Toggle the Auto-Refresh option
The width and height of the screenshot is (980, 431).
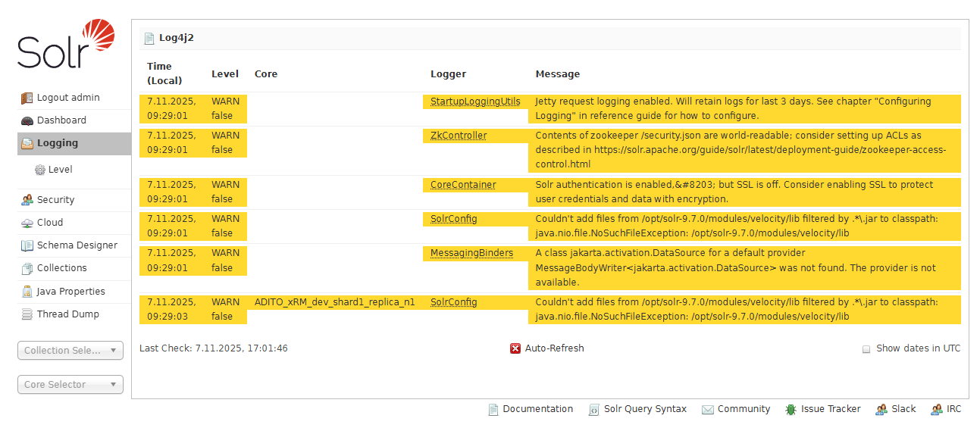[x=547, y=348]
